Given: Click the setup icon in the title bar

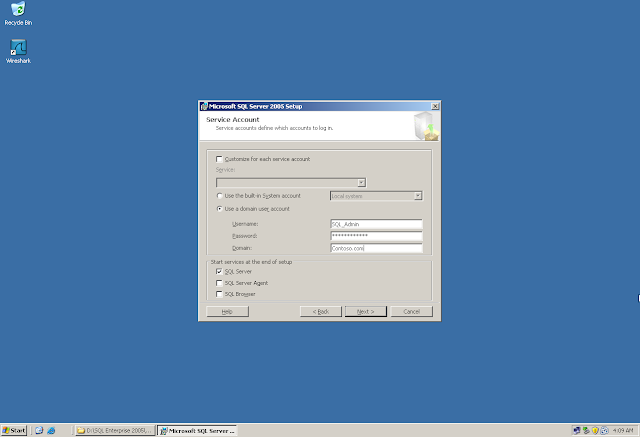Looking at the screenshot, I should (204, 106).
